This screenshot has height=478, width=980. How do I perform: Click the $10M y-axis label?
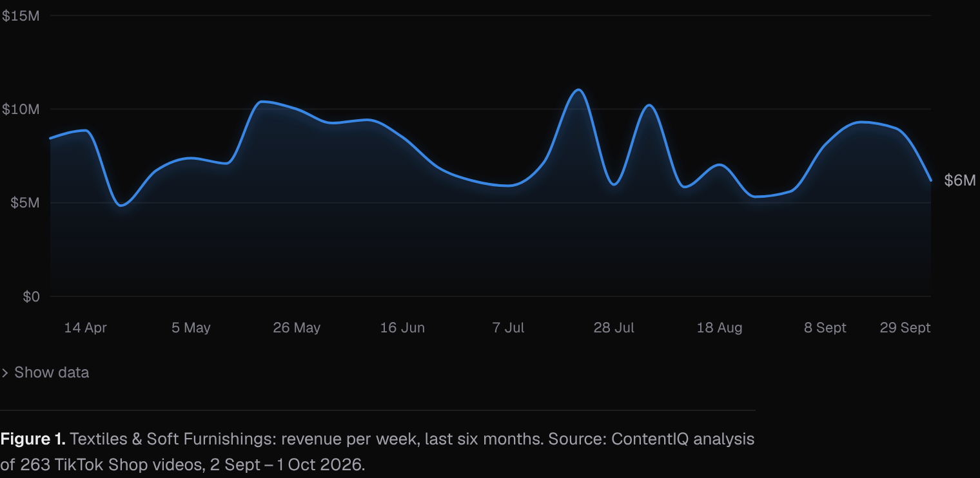tap(21, 110)
